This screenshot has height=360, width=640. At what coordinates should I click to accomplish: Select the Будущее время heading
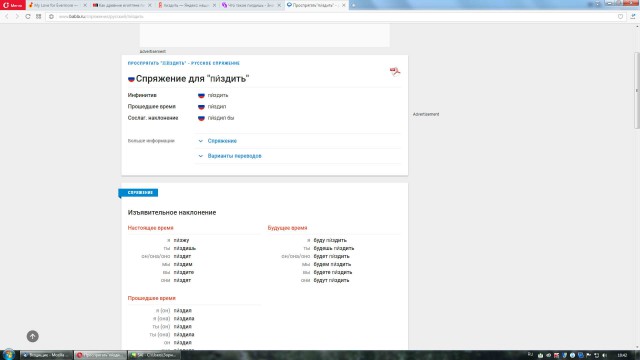click(287, 228)
